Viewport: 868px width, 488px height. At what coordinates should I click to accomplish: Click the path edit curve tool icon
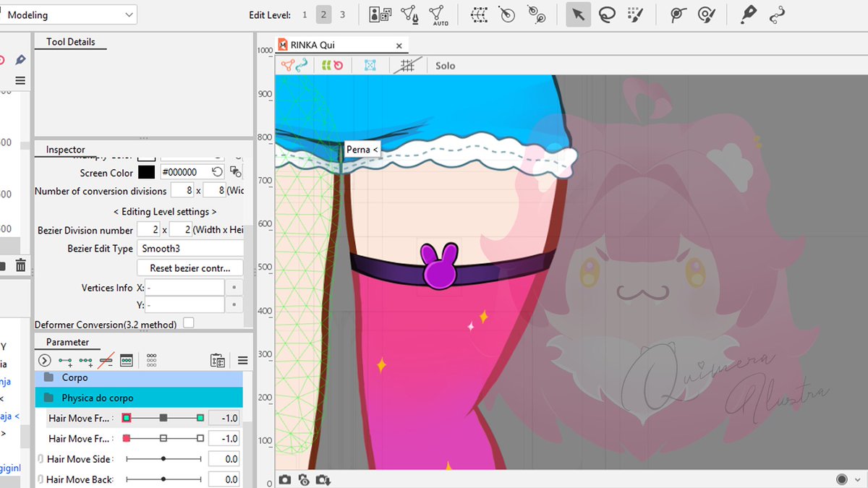coord(778,14)
